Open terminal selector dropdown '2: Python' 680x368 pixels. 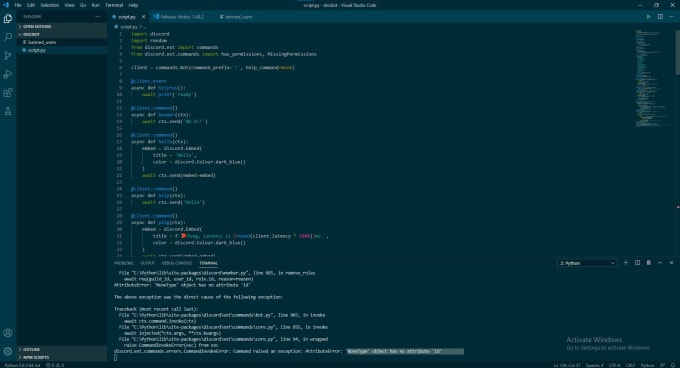(587, 263)
